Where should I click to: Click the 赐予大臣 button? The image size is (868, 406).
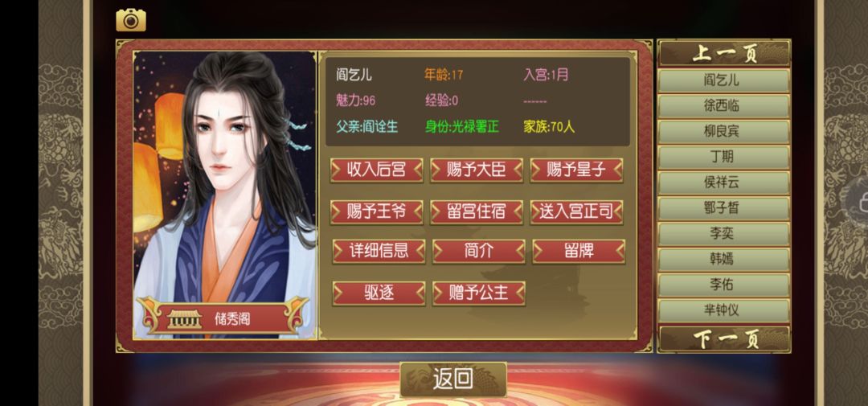477,170
